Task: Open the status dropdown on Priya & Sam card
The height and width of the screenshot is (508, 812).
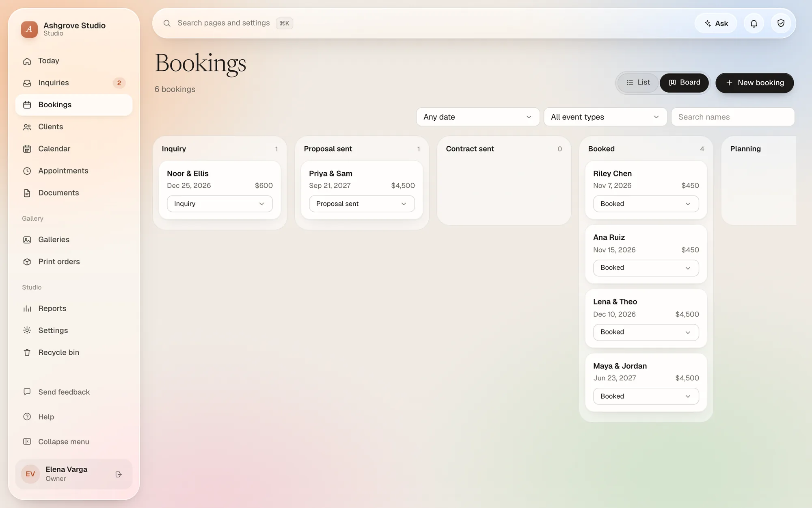Action: (362, 204)
